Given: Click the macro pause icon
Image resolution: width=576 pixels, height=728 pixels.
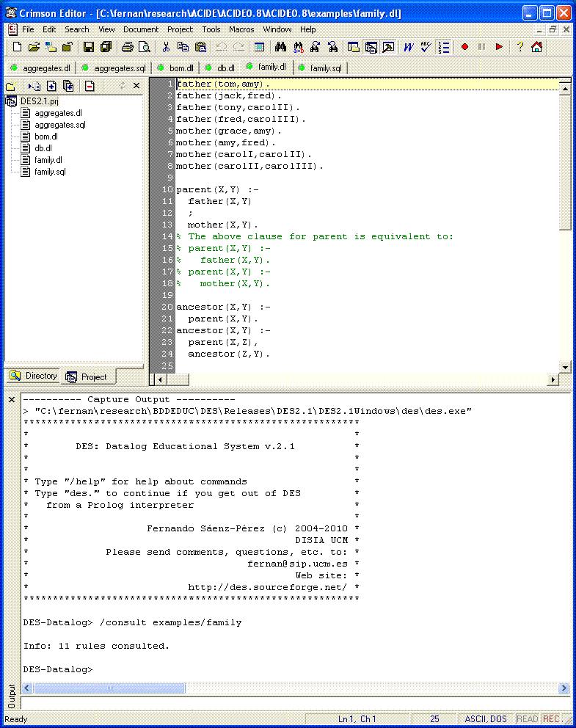Looking at the screenshot, I should 481,47.
